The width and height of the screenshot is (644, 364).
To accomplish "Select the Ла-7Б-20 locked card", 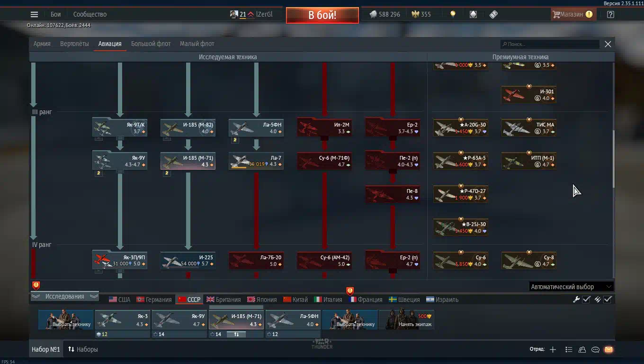I will click(x=256, y=261).
